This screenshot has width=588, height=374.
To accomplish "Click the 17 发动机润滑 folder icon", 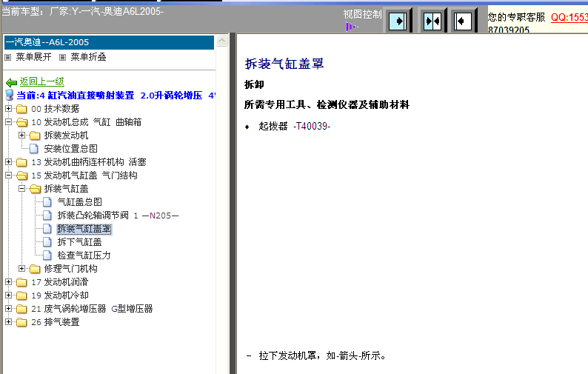I will coord(21,282).
